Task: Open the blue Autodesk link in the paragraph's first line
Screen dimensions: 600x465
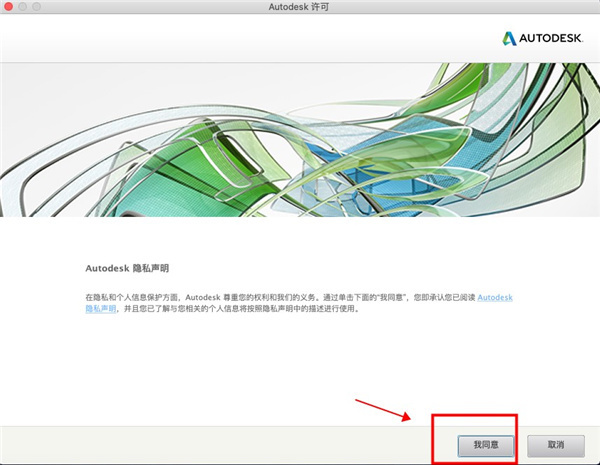Action: (x=495, y=297)
